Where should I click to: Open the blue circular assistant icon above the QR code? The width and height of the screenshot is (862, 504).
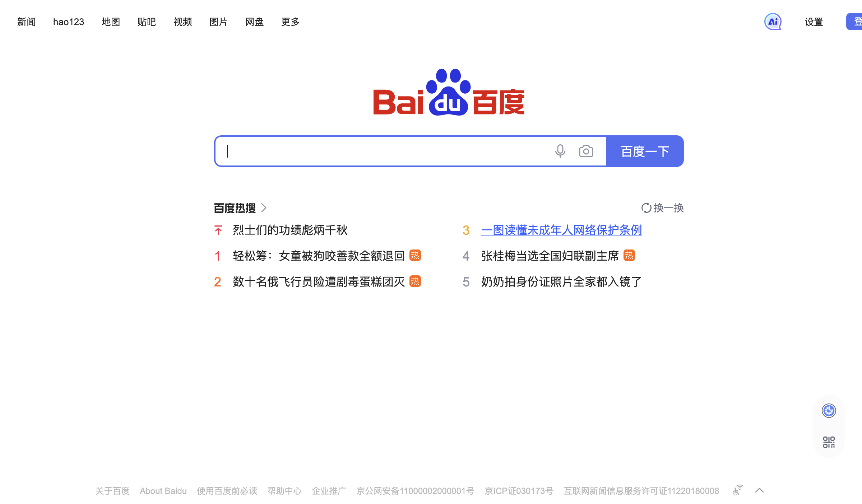coord(829,410)
